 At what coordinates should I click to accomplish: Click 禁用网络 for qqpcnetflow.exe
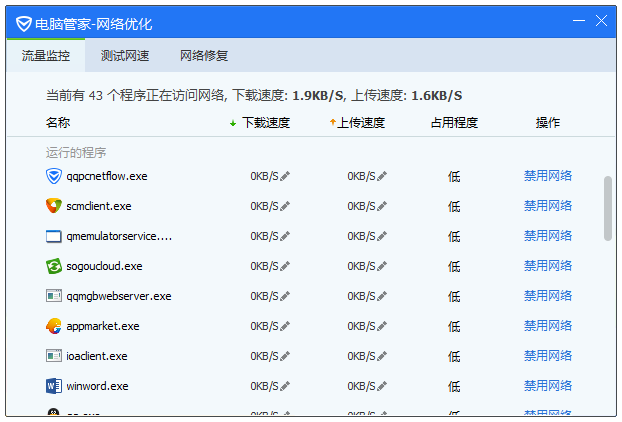coord(548,176)
